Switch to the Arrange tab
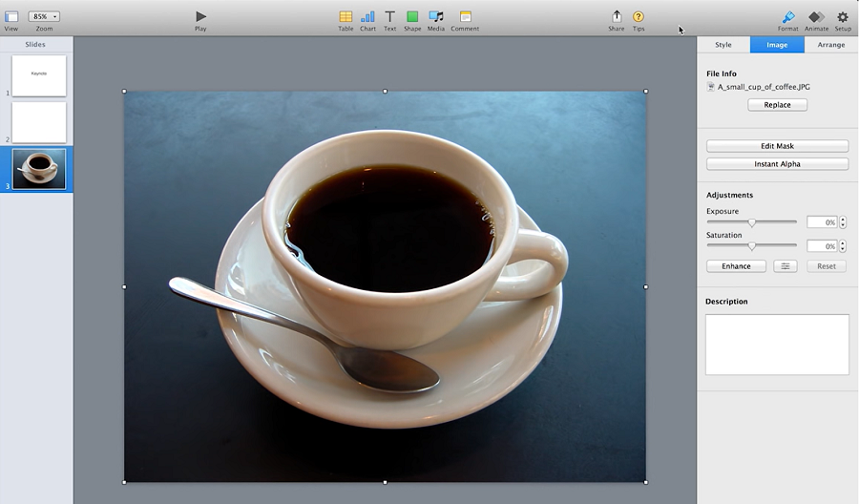This screenshot has height=504, width=859. [830, 45]
